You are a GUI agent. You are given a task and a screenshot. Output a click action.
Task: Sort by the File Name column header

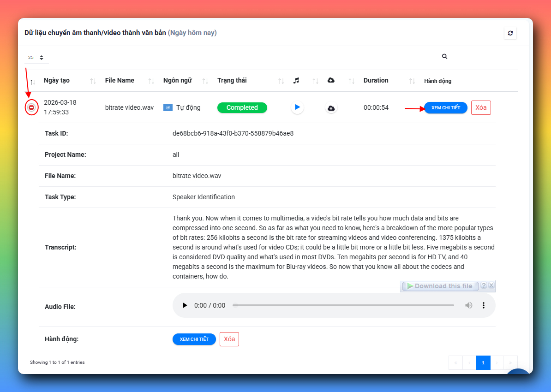click(120, 80)
